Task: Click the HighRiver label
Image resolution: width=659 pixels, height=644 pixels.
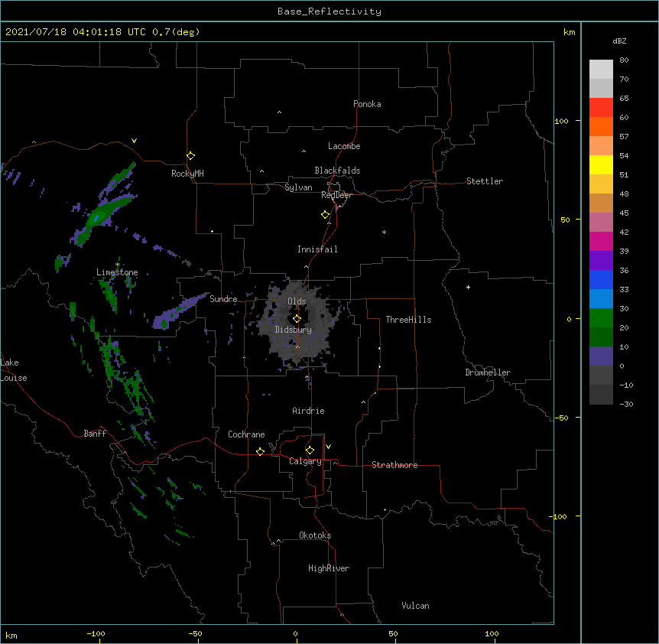Action: point(329,568)
